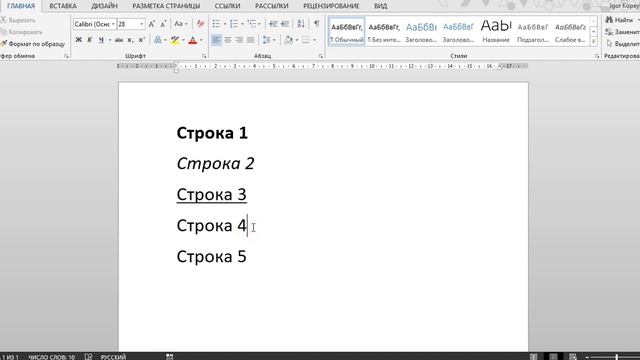Open highlight color dropdown arrow

(184, 40)
